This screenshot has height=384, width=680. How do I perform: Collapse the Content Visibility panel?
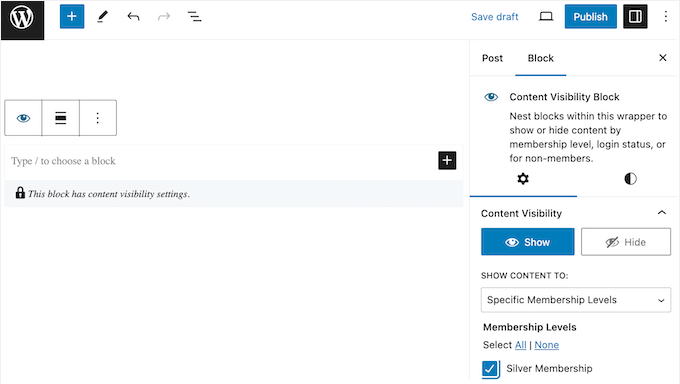point(661,213)
